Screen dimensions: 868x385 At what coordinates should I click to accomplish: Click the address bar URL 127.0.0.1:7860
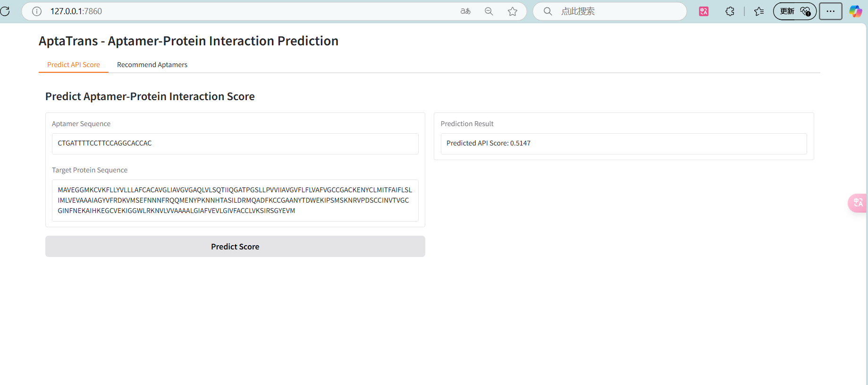(76, 11)
